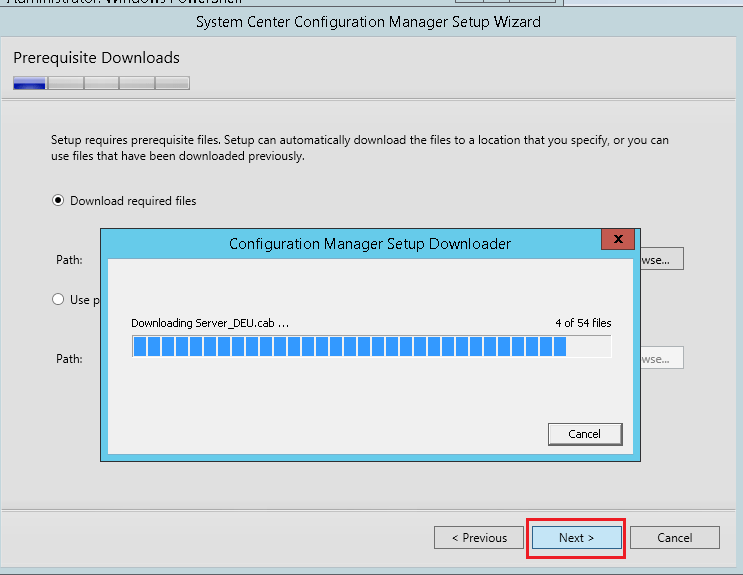Click the 4 of 54 files counter
The height and width of the screenshot is (575, 743).
tap(583, 323)
